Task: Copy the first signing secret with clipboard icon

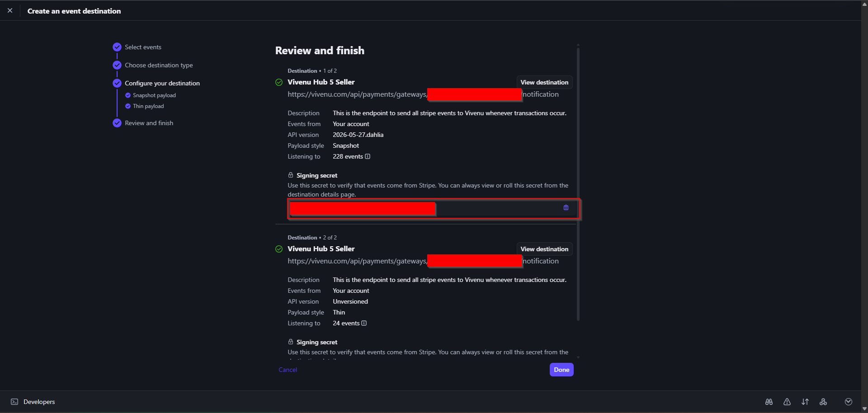Action: pyautogui.click(x=566, y=207)
